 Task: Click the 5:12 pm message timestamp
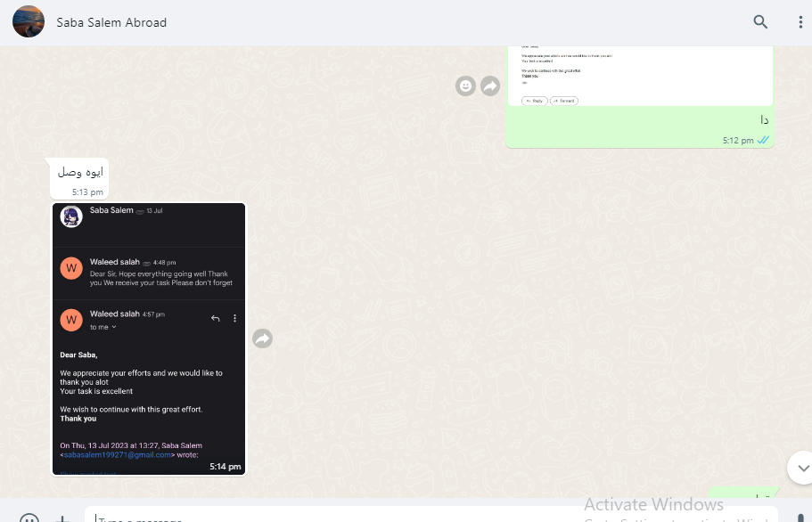point(738,140)
